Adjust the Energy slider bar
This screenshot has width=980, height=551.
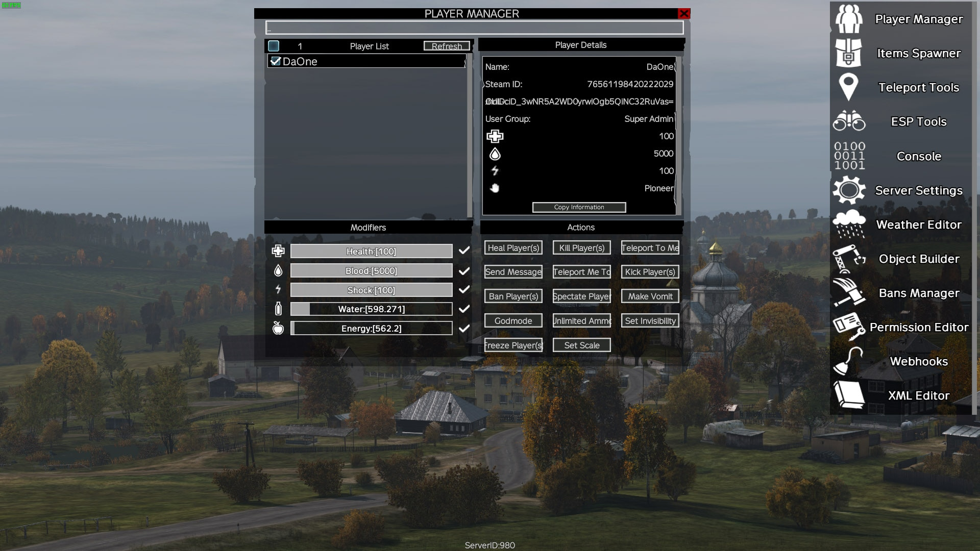pos(371,328)
